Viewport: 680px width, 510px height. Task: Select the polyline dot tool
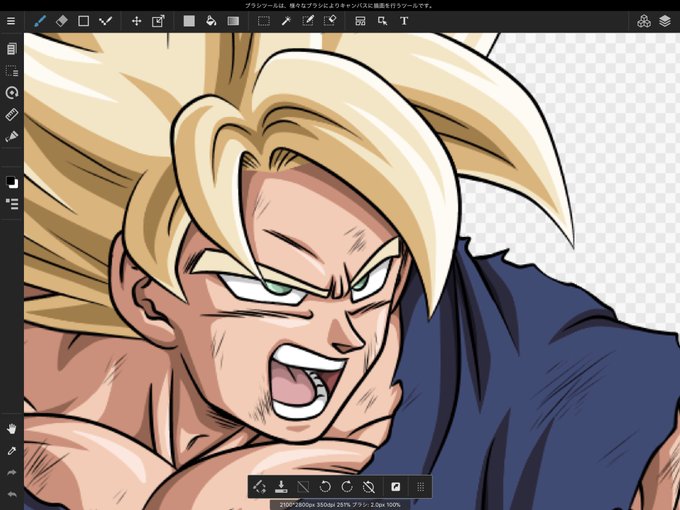(105, 21)
